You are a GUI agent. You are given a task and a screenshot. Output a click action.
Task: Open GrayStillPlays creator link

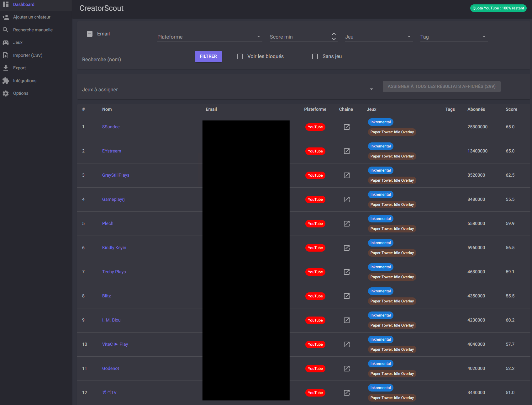(x=116, y=175)
